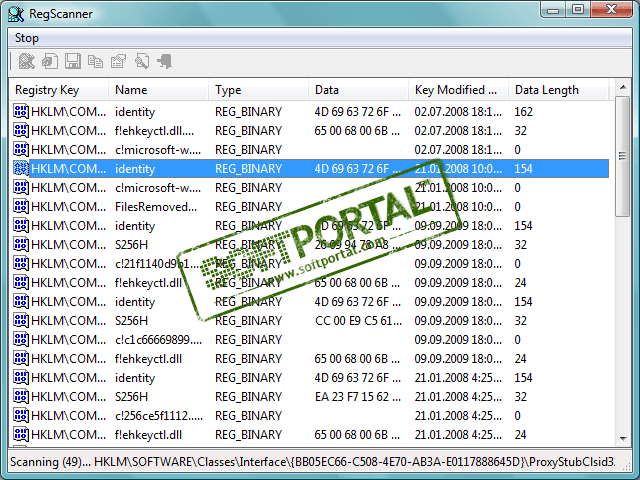Click the icon of the FilesRemoved row
This screenshot has height=480, width=640.
pyautogui.click(x=21, y=207)
